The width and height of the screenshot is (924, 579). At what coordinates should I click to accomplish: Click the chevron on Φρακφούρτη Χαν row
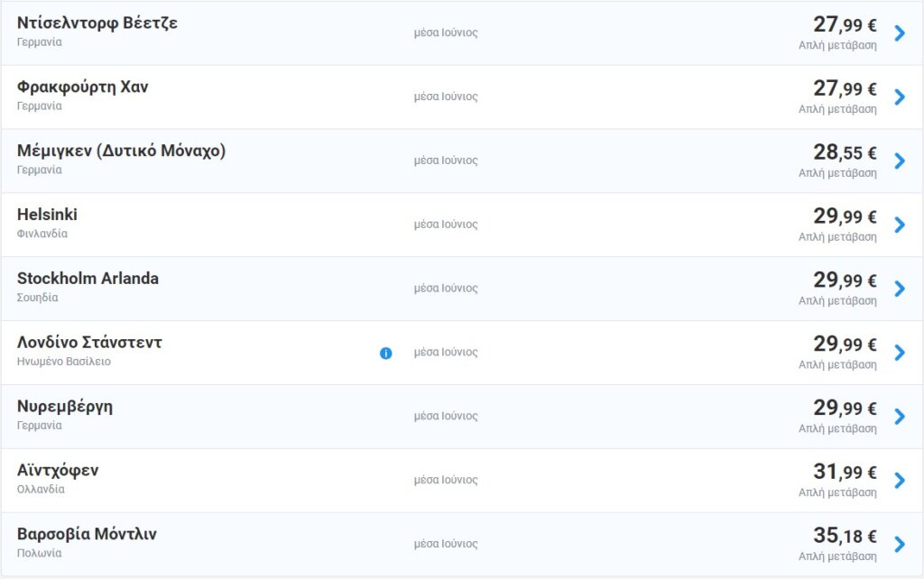click(x=899, y=97)
